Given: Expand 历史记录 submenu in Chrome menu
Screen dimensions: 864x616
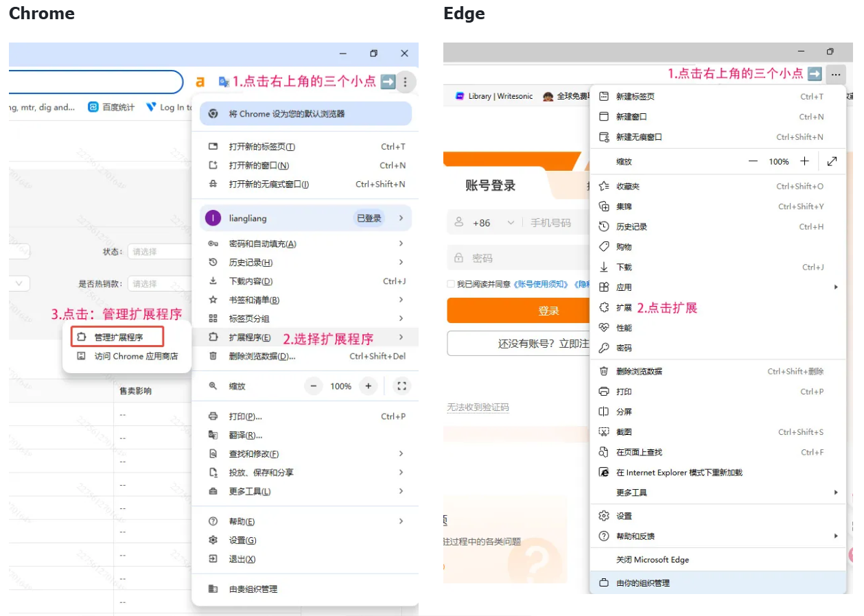Looking at the screenshot, I should click(x=305, y=262).
